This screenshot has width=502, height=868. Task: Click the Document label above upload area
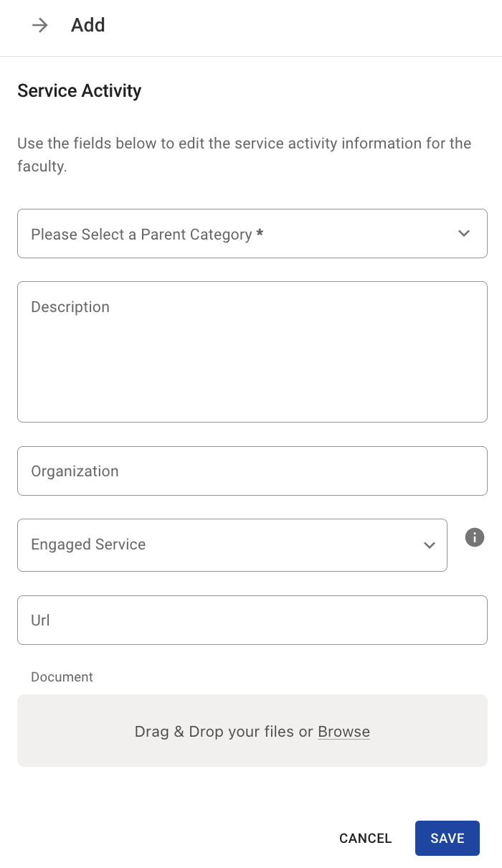(x=62, y=677)
